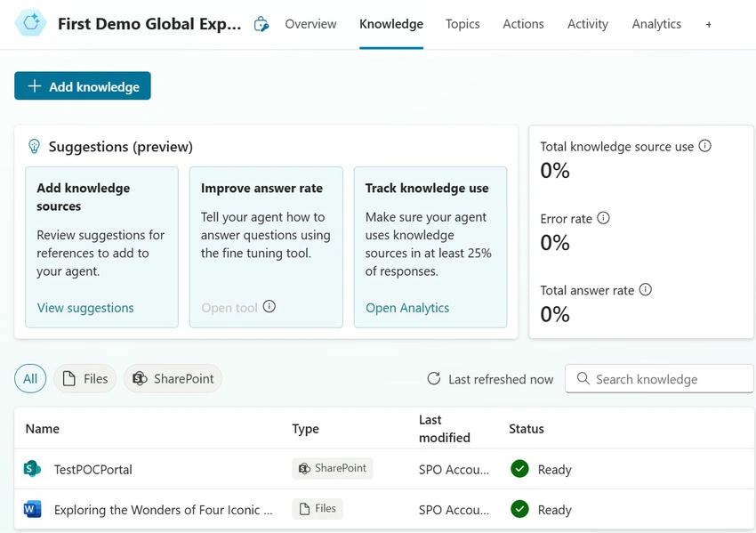Click the SharePoint type badge in TestPOCPortal row
Viewport: 756px width, 533px height.
[333, 468]
